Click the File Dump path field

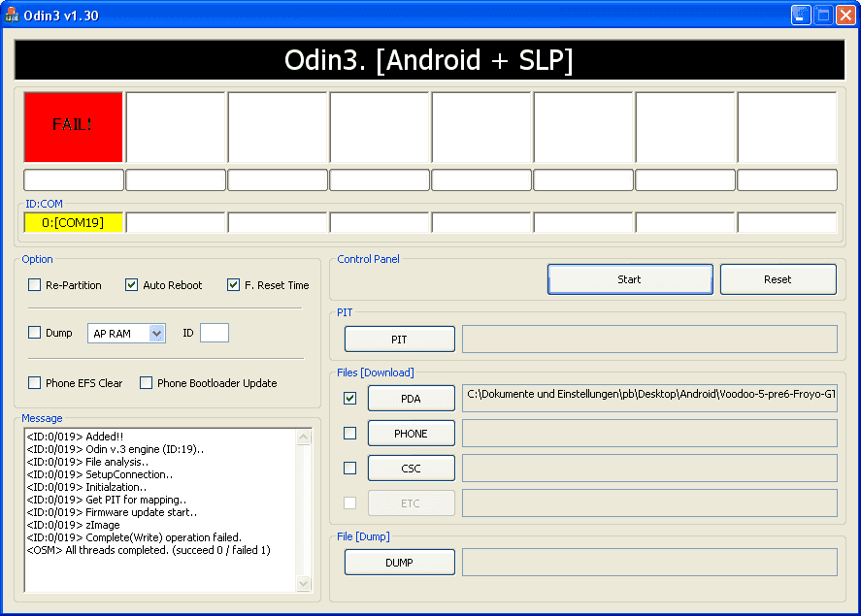(649, 563)
